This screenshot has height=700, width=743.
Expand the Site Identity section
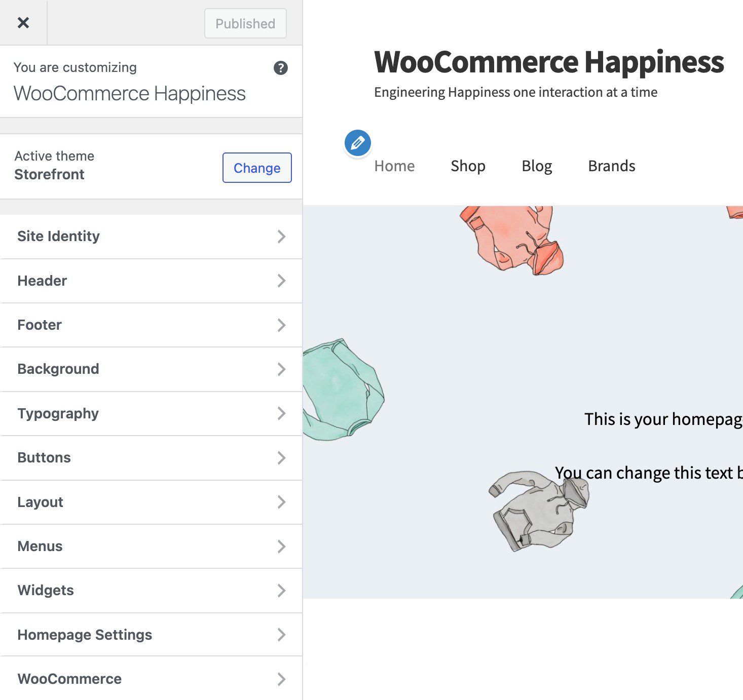151,237
